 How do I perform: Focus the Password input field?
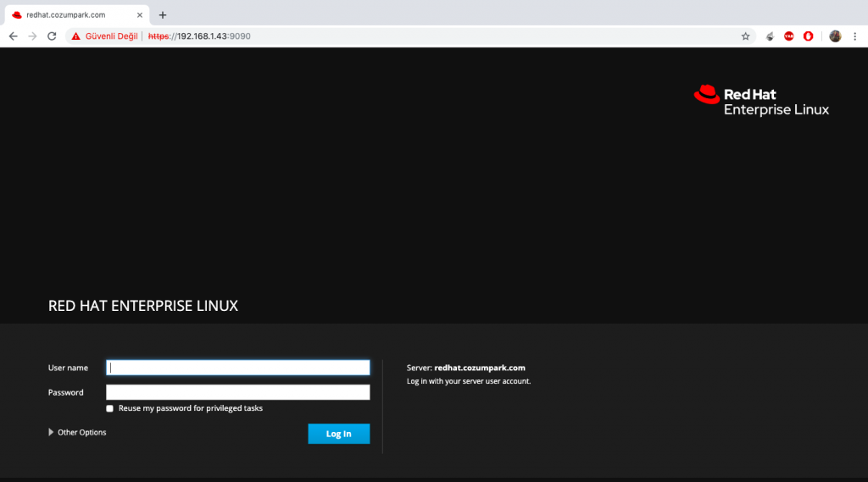pyautogui.click(x=238, y=392)
